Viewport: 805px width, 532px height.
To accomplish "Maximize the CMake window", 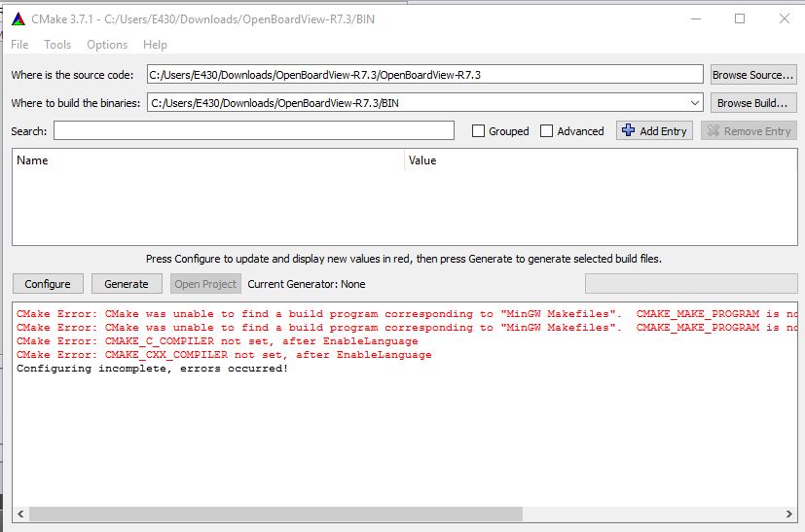I will [x=740, y=19].
